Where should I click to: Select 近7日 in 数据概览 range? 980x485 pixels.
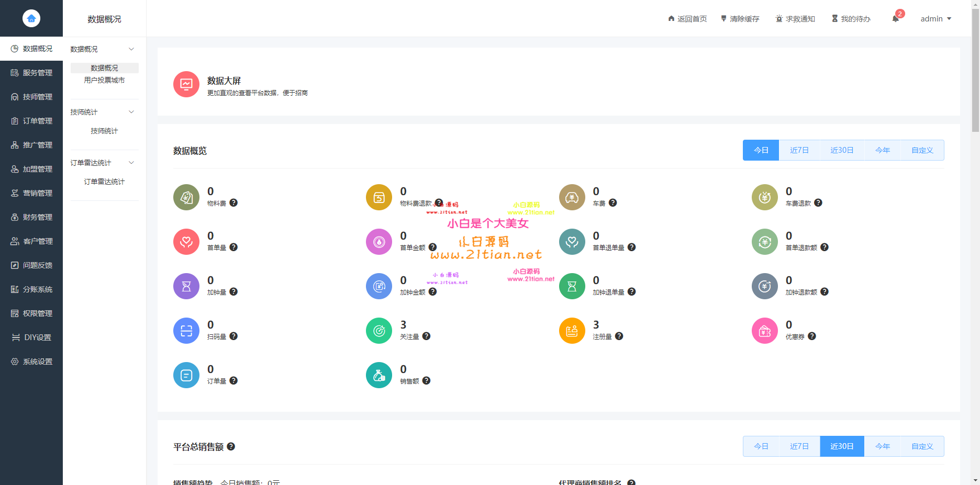[799, 150]
